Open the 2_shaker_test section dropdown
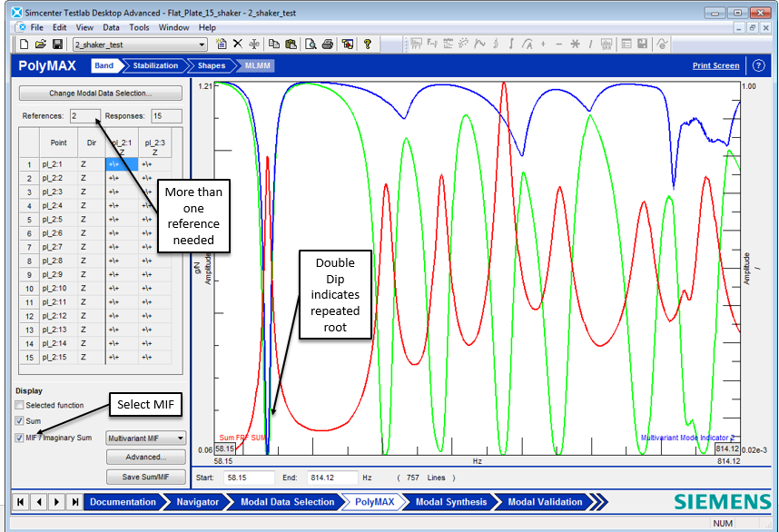Image resolution: width=779 pixels, height=532 pixels. tap(202, 44)
